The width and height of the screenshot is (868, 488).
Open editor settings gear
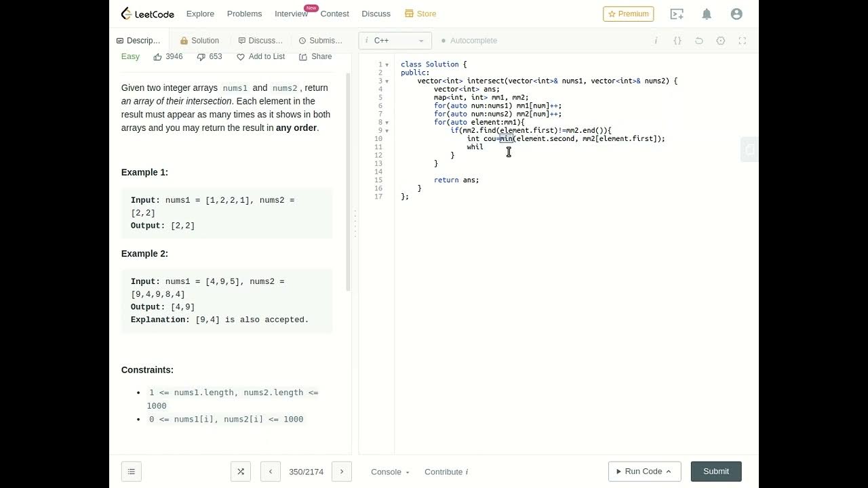click(x=721, y=41)
